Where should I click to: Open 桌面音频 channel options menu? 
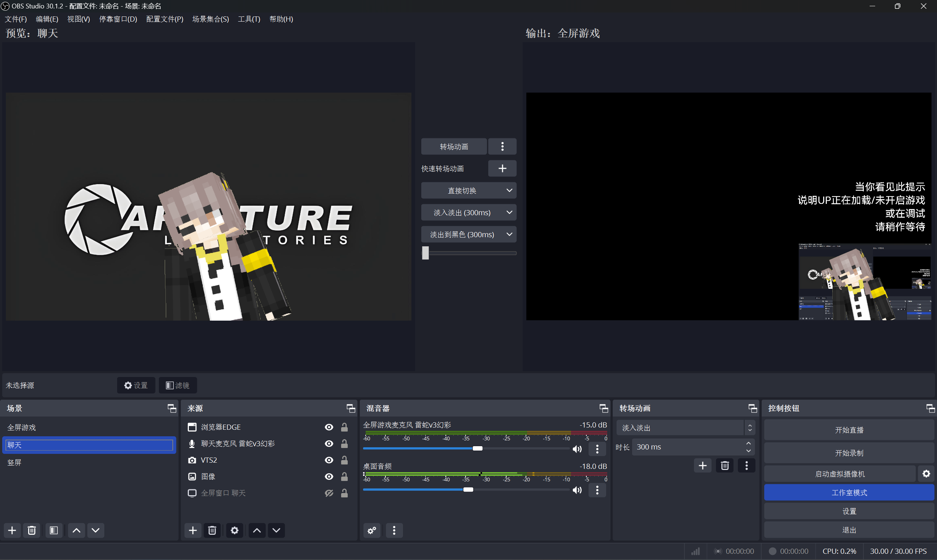[x=597, y=490]
